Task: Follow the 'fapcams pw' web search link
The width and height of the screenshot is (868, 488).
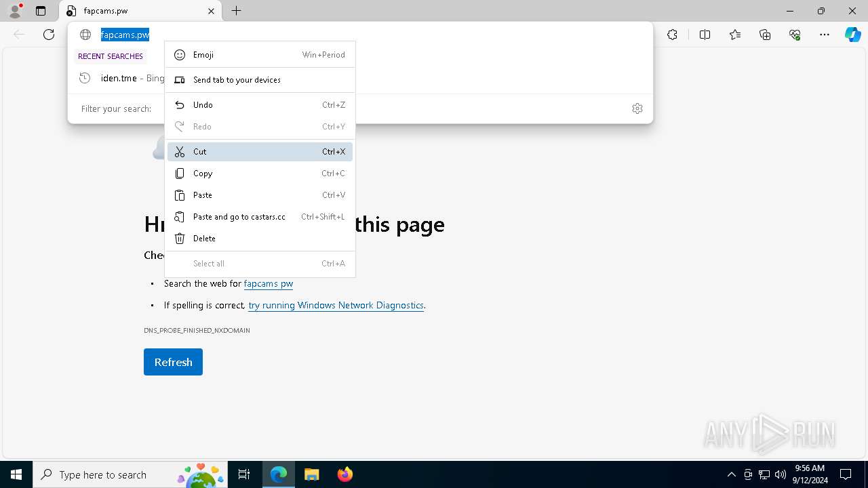Action: click(x=269, y=284)
